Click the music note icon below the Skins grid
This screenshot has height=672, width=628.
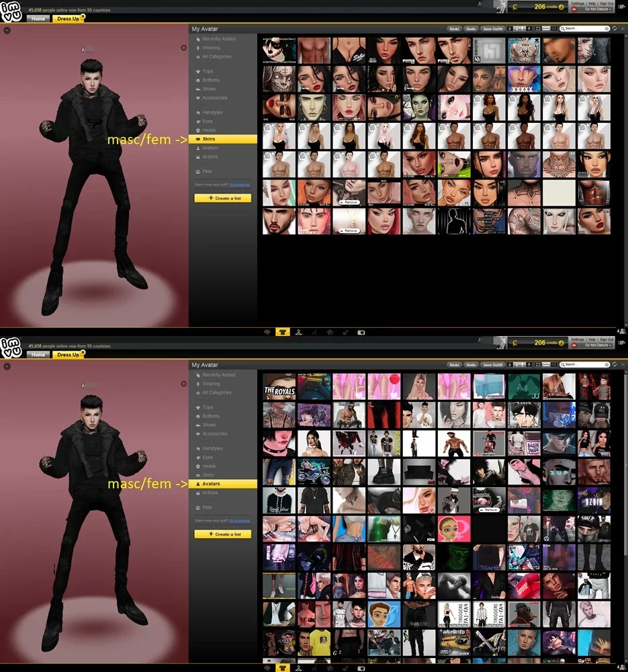345,332
